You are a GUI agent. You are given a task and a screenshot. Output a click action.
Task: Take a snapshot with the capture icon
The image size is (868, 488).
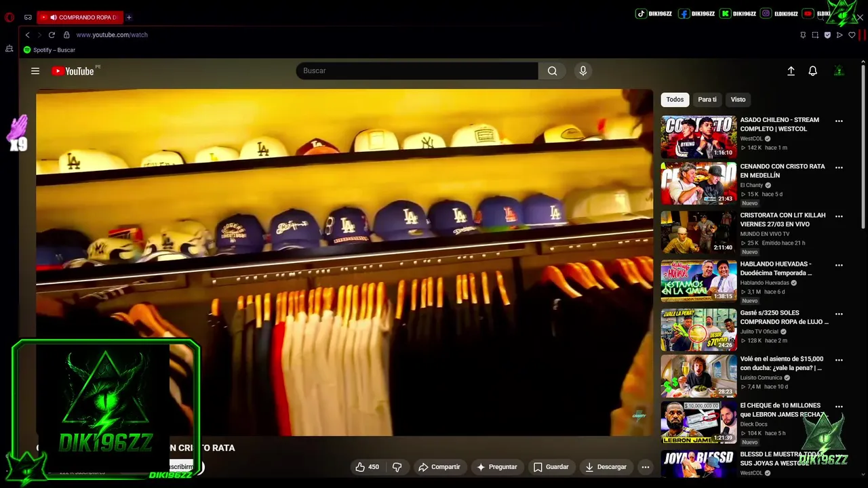[x=815, y=35]
